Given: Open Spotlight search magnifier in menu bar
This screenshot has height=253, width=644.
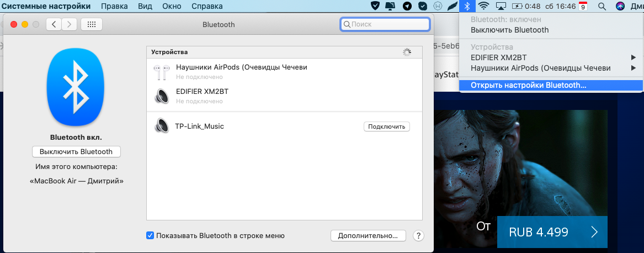Looking at the screenshot, I should pos(602,6).
